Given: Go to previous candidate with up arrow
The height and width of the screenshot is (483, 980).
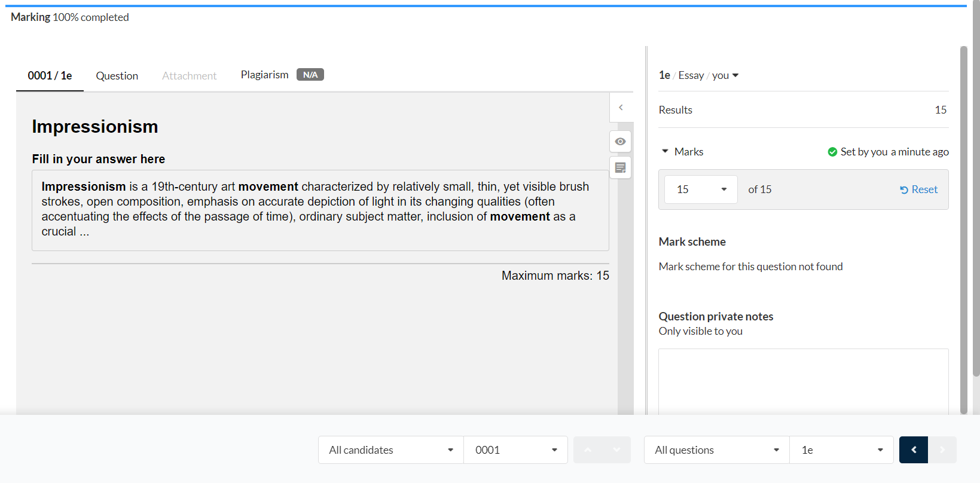Looking at the screenshot, I should (588, 450).
